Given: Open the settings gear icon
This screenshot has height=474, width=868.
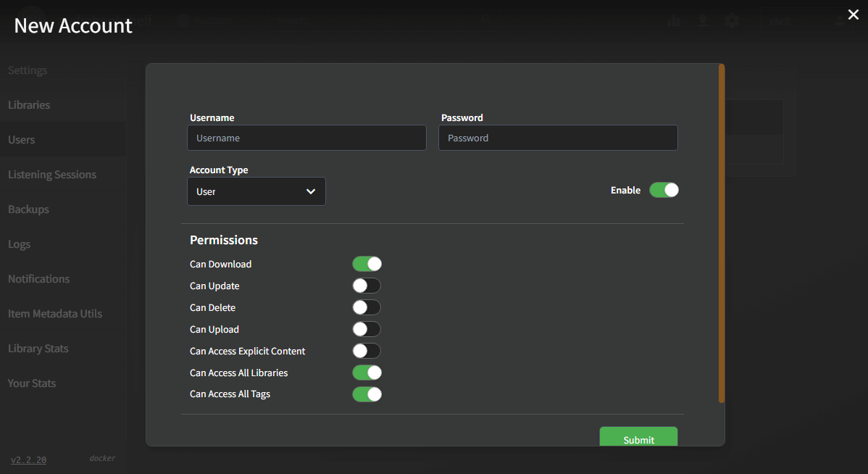Looking at the screenshot, I should (x=733, y=21).
